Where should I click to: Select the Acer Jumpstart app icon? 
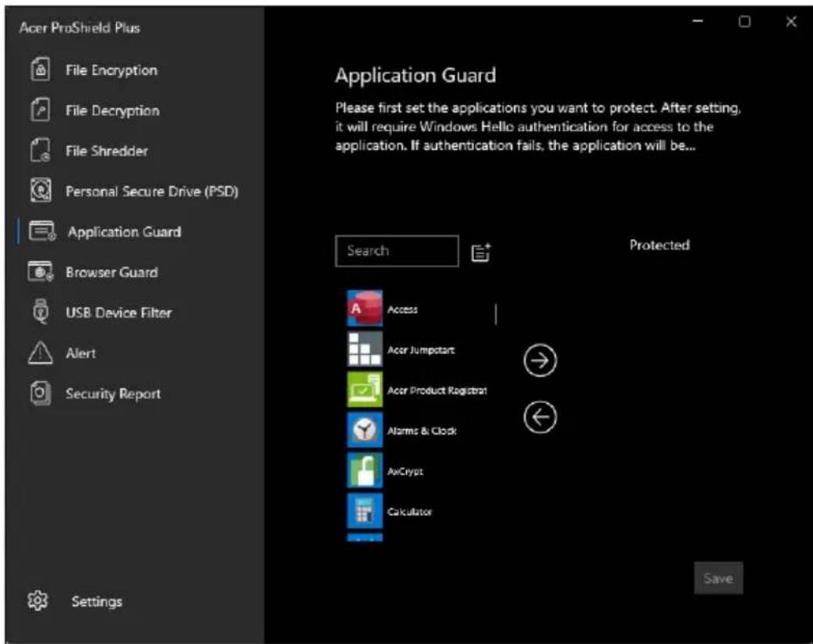(x=365, y=349)
